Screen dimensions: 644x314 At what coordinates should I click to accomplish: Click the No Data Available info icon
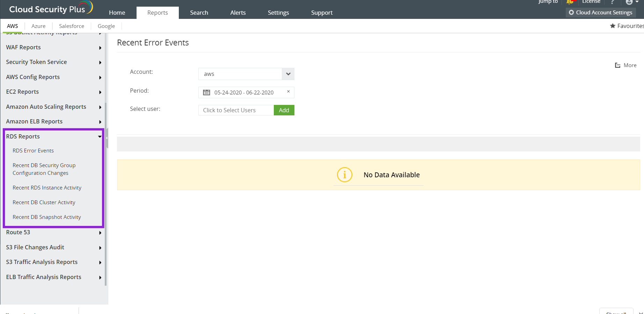pyautogui.click(x=345, y=175)
